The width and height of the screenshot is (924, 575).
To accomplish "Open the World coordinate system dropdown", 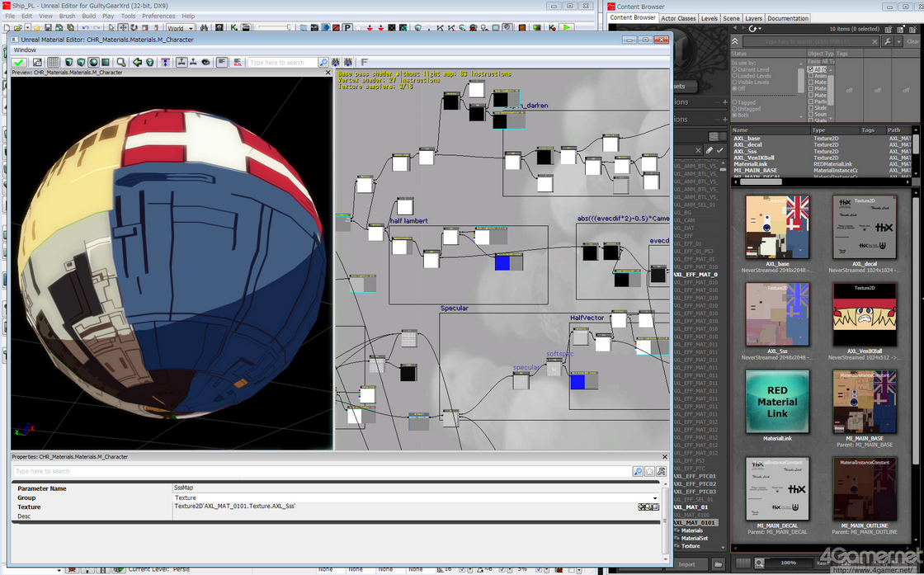I will coord(180,28).
